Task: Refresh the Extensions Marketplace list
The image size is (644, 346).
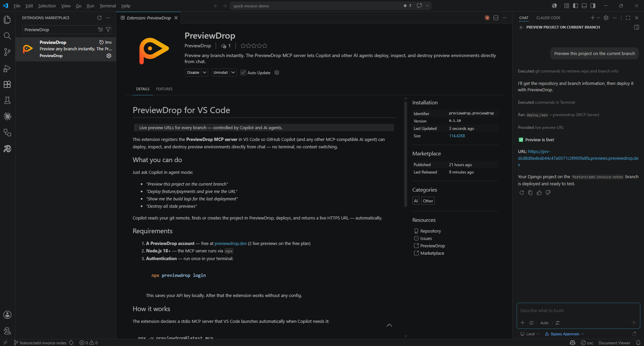Action: coord(99,18)
